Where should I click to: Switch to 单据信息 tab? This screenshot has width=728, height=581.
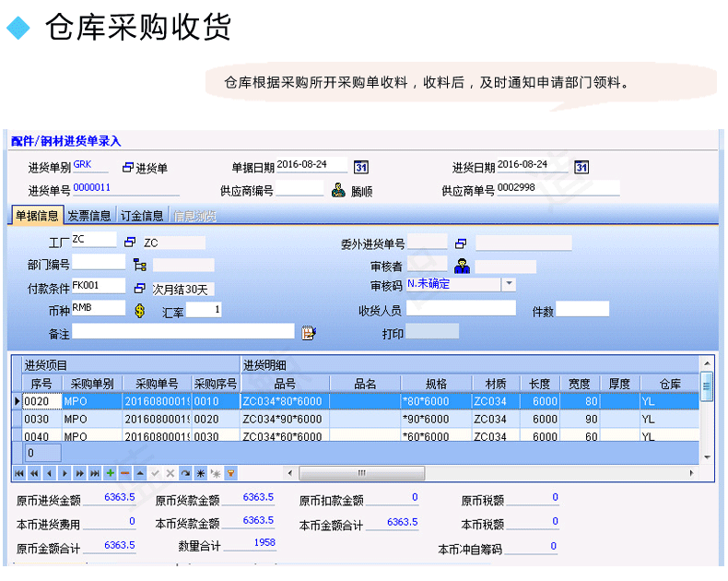37,216
